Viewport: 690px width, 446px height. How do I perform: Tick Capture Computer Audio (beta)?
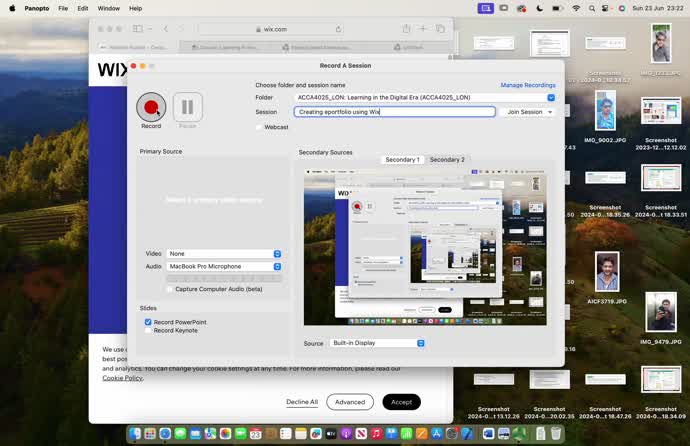(169, 289)
